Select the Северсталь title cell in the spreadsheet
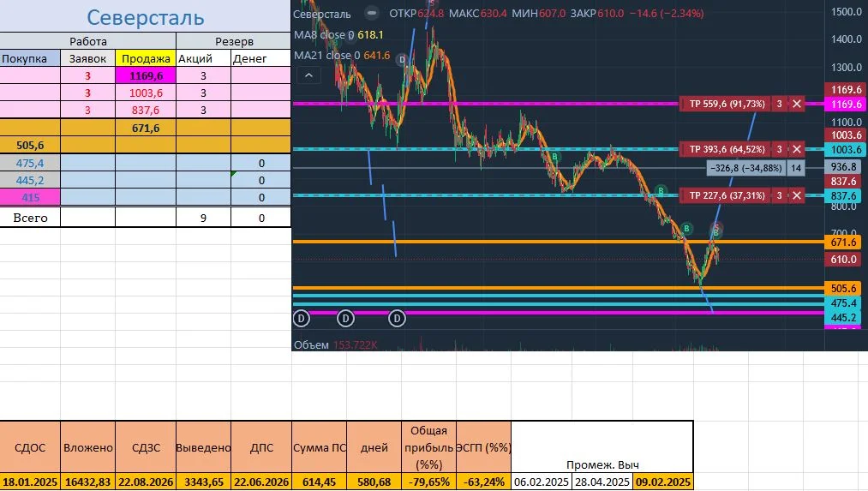 coord(145,16)
